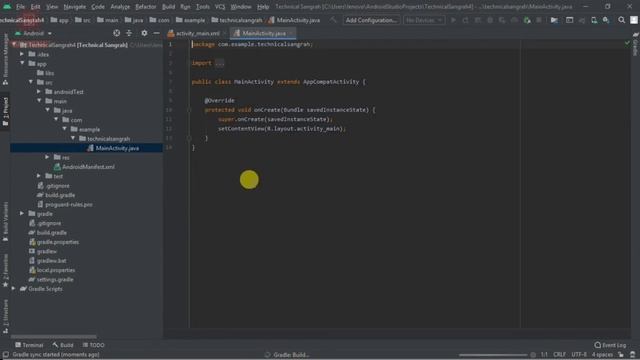
Task: Close the activity_main.xml tab
Action: pyautogui.click(x=224, y=33)
